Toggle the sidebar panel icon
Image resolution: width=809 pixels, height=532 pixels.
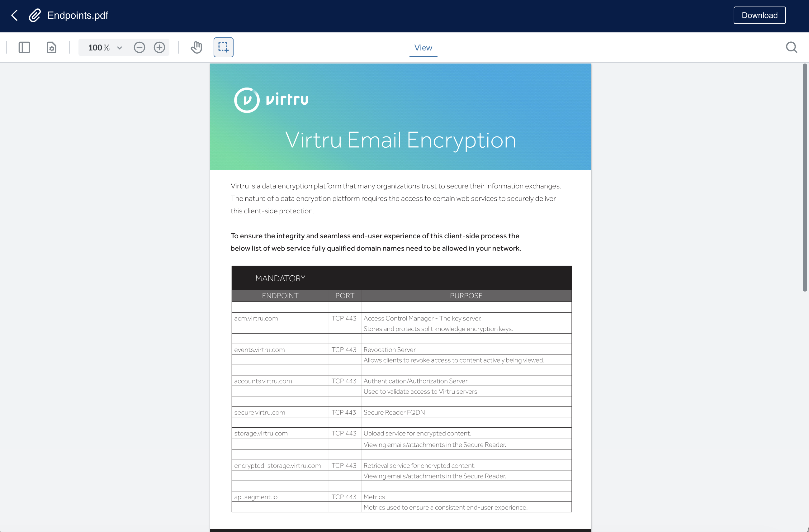pyautogui.click(x=24, y=47)
